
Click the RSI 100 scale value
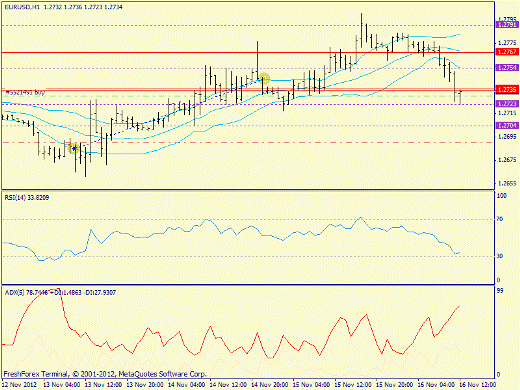click(502, 196)
